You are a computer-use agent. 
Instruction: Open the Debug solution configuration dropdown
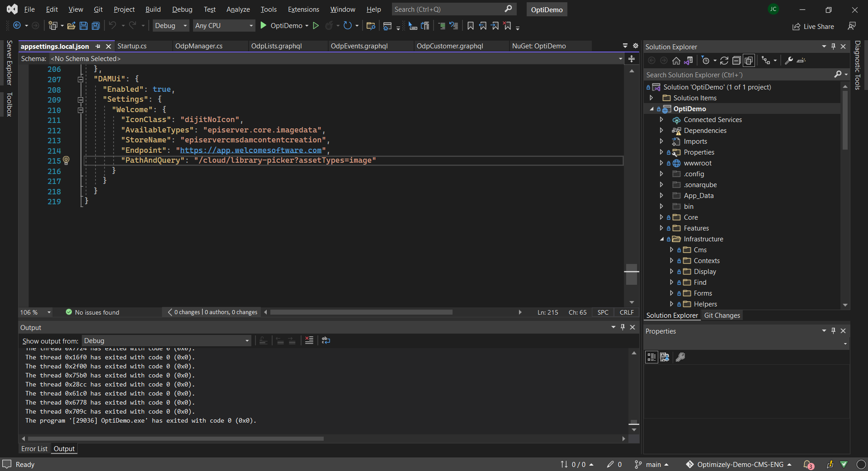tap(171, 26)
